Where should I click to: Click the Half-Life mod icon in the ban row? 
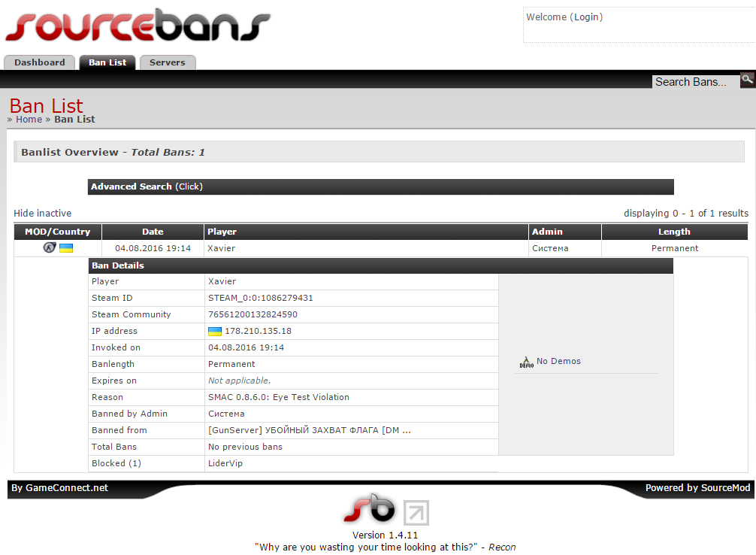click(x=50, y=247)
